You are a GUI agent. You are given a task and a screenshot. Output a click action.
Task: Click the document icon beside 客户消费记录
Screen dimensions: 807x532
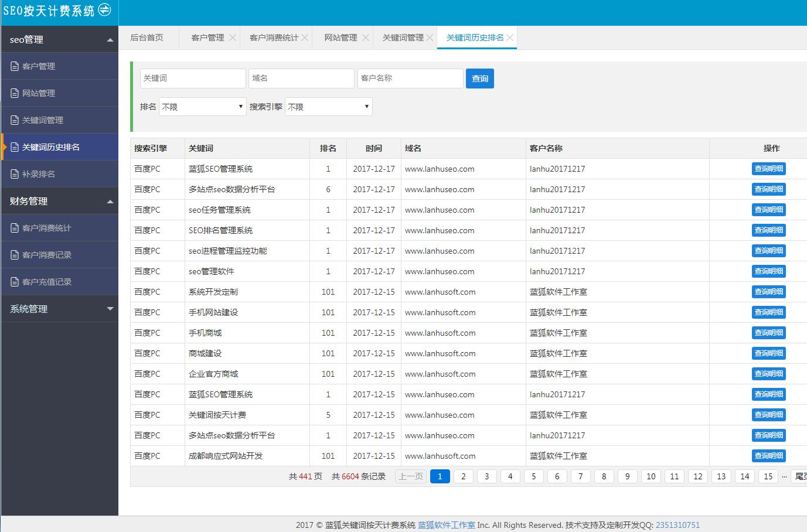tap(15, 255)
